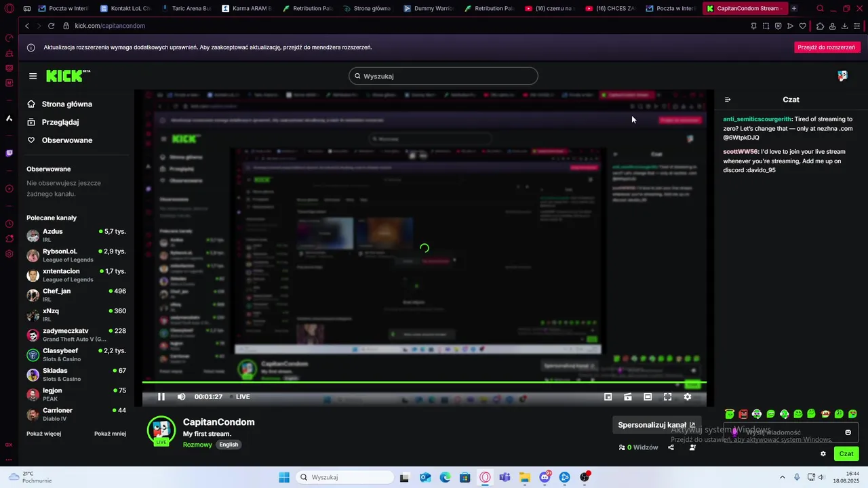Toggle fullscreen on video player
868x488 pixels.
[x=667, y=396]
